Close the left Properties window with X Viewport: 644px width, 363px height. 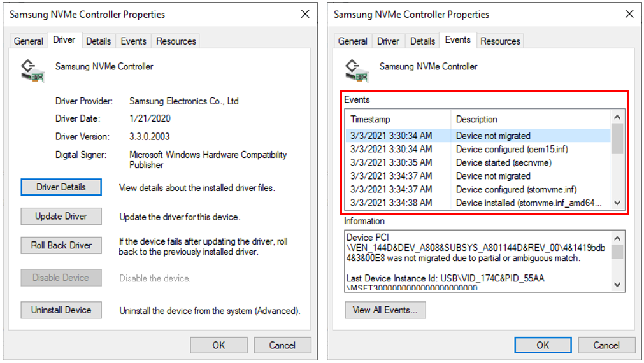point(305,15)
